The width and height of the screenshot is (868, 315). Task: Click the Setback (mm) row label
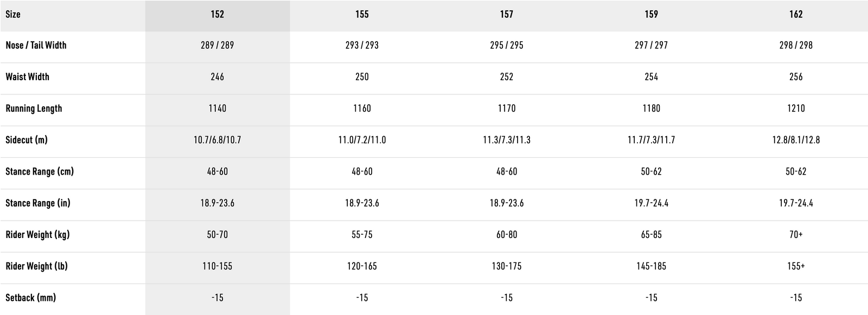click(x=30, y=298)
